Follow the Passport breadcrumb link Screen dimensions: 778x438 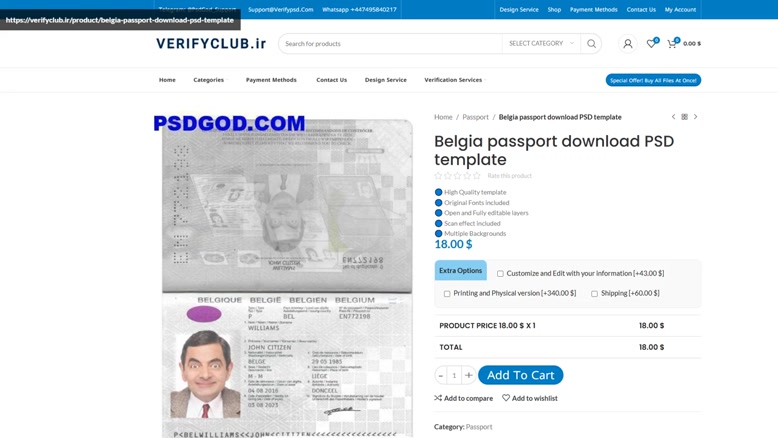(475, 117)
